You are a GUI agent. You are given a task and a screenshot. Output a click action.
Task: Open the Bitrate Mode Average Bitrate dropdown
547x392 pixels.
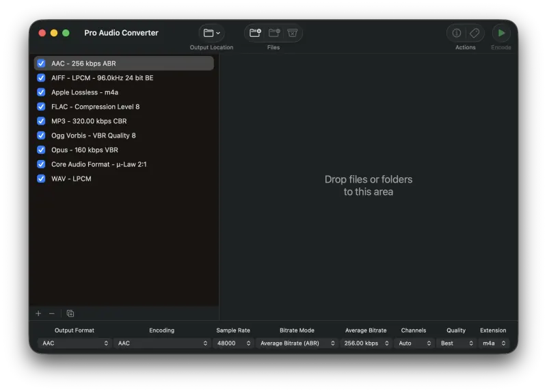(x=297, y=343)
